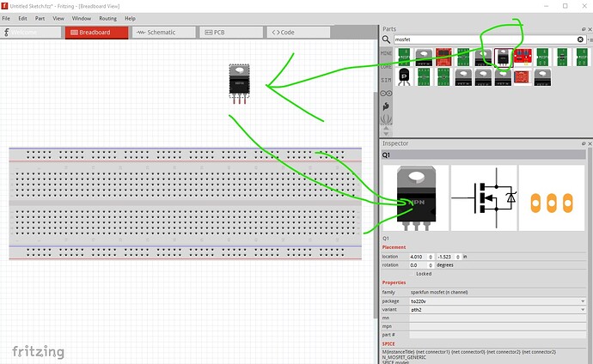Click the part # property field
The image size is (593, 364).
[x=498, y=335]
